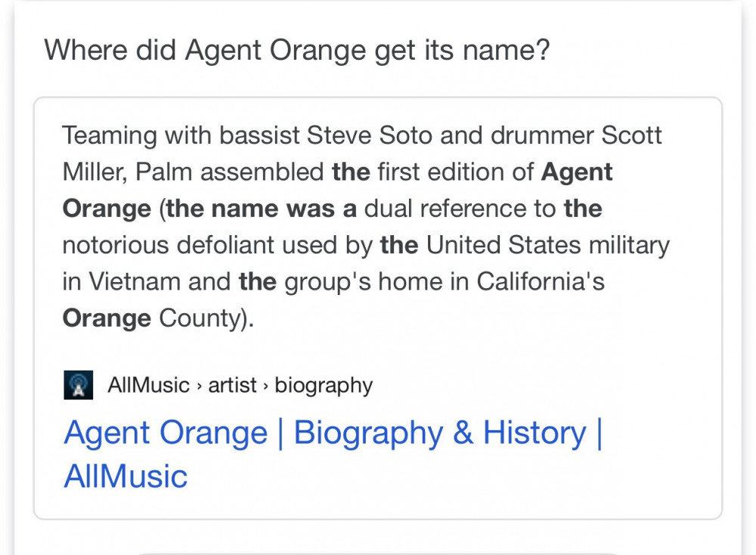Click the second-line 'AllMusic' part of the blue title
This screenshot has width=756, height=555.
125,476
